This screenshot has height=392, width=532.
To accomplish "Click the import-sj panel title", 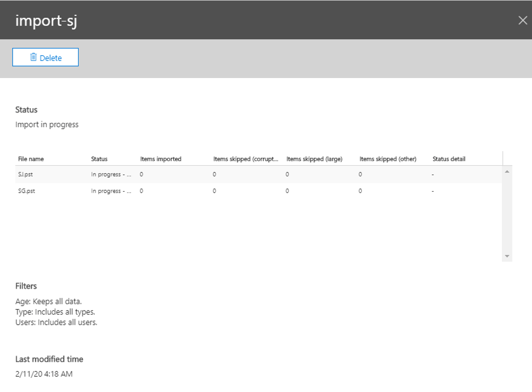I will click(x=46, y=20).
